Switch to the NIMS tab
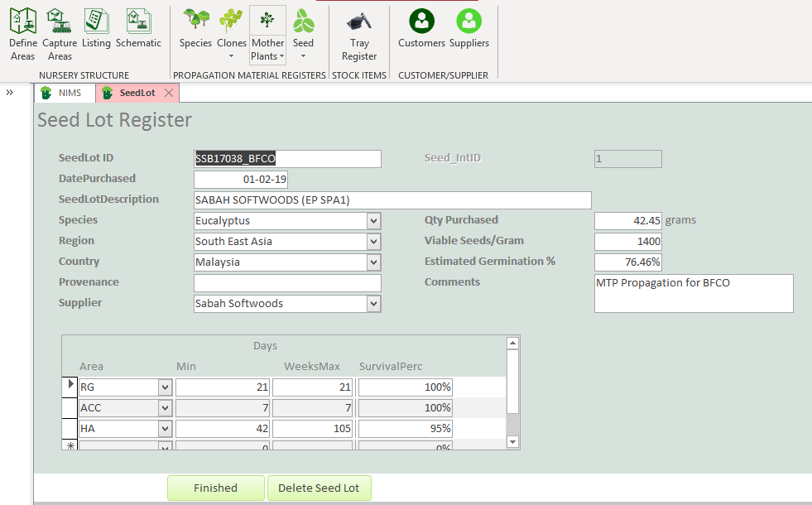 [64, 93]
